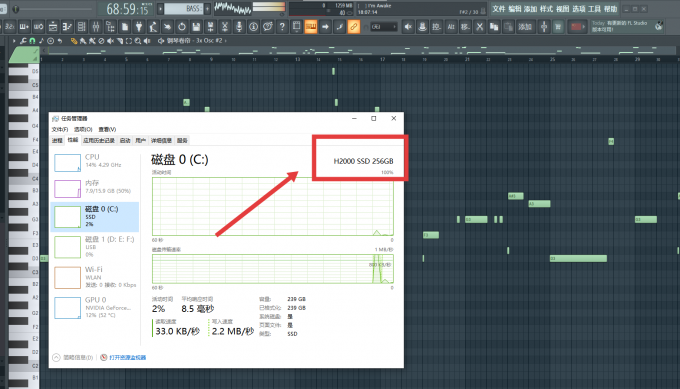The height and width of the screenshot is (389, 680).
Task: Switch to the 启动 tab in Task Manager
Action: (x=125, y=141)
